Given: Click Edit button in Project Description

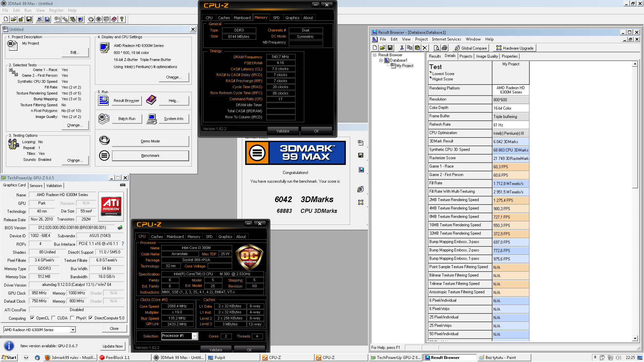Looking at the screenshot, I should click(x=75, y=52).
